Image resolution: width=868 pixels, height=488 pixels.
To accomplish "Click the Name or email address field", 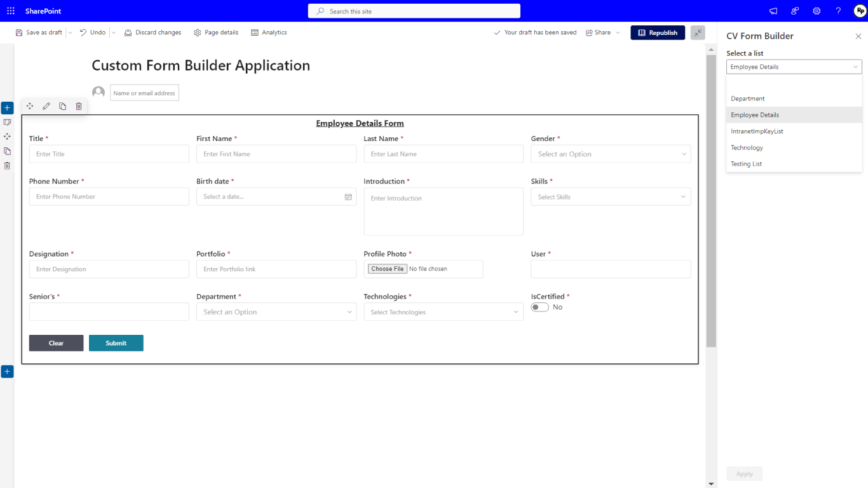I will (x=145, y=93).
